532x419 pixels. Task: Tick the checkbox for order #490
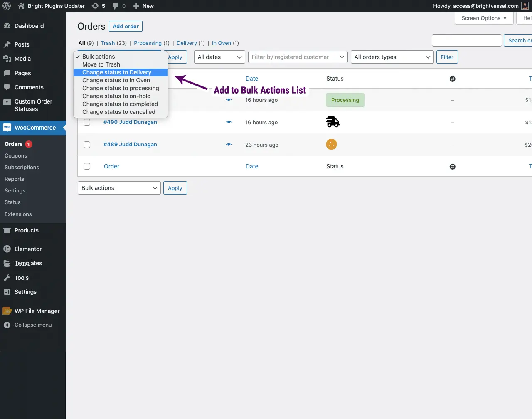[87, 122]
